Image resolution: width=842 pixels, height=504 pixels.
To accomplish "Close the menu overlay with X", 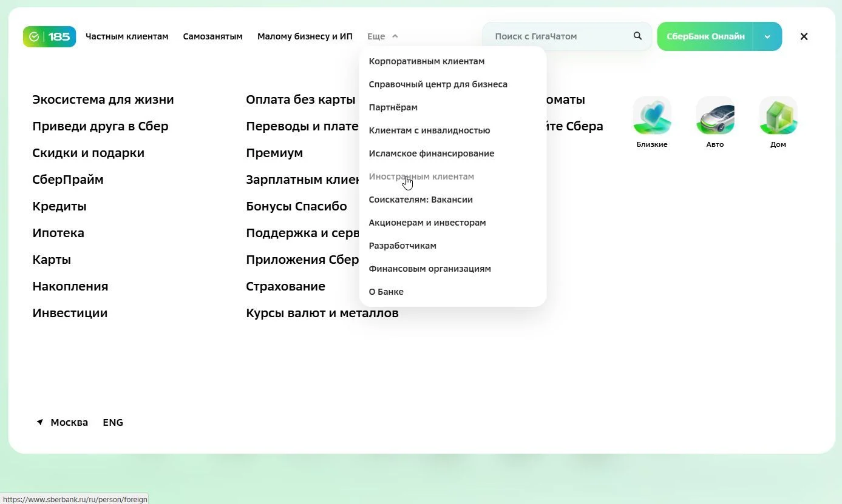I will (x=804, y=36).
